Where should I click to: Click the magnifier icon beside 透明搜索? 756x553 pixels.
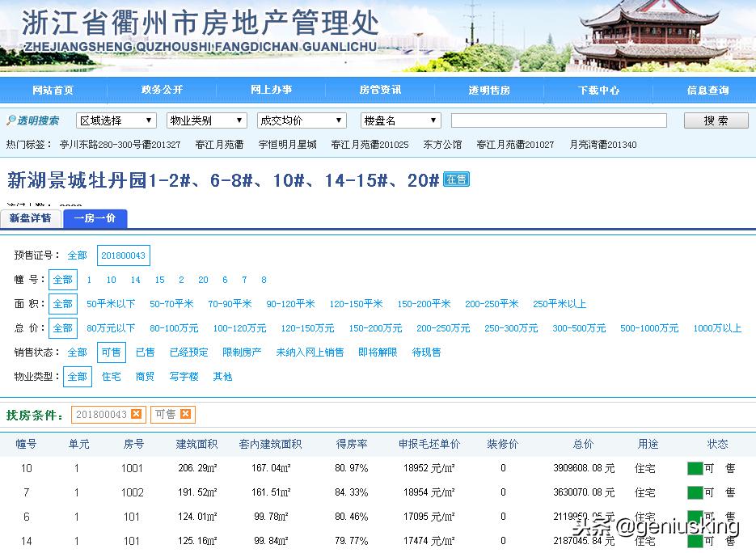(x=12, y=120)
